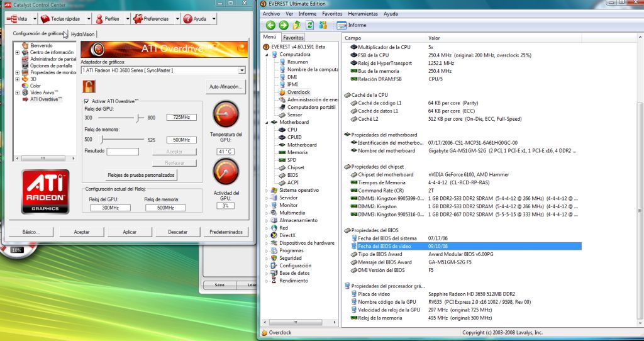Open Adaptador de gráficos dropdown
644x341 pixels.
click(242, 70)
